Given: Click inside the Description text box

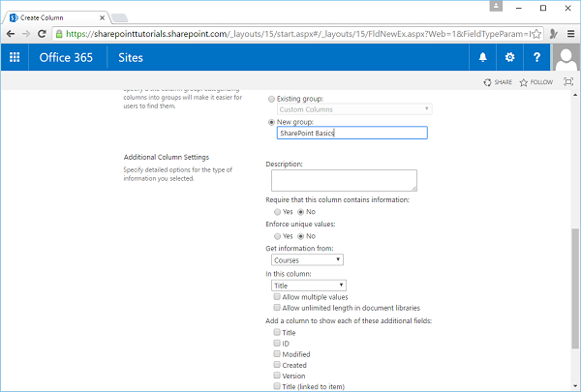Looking at the screenshot, I should pyautogui.click(x=344, y=180).
